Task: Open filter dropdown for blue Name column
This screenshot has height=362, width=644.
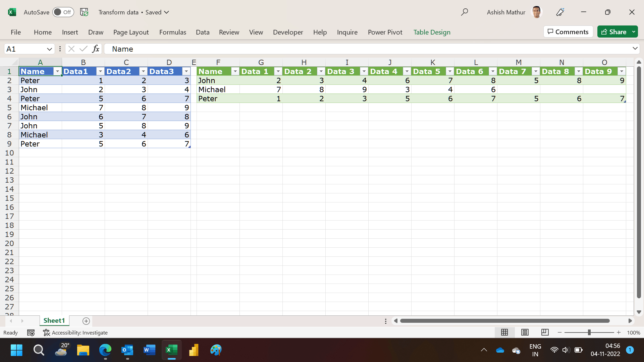Action: tap(57, 71)
